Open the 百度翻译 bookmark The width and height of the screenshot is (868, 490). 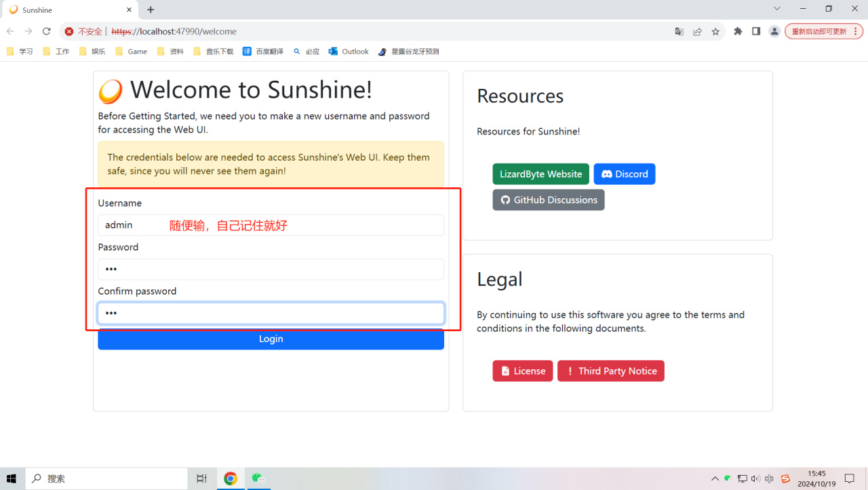coord(263,52)
